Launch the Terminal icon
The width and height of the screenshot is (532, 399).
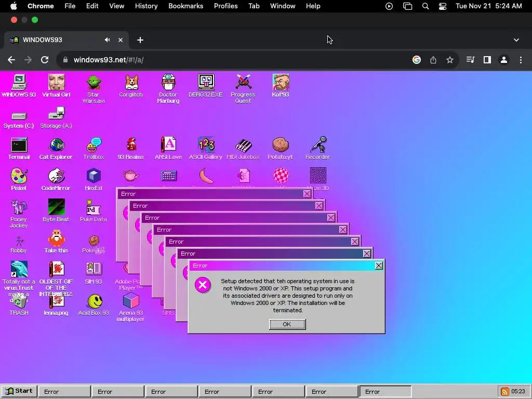19,149
